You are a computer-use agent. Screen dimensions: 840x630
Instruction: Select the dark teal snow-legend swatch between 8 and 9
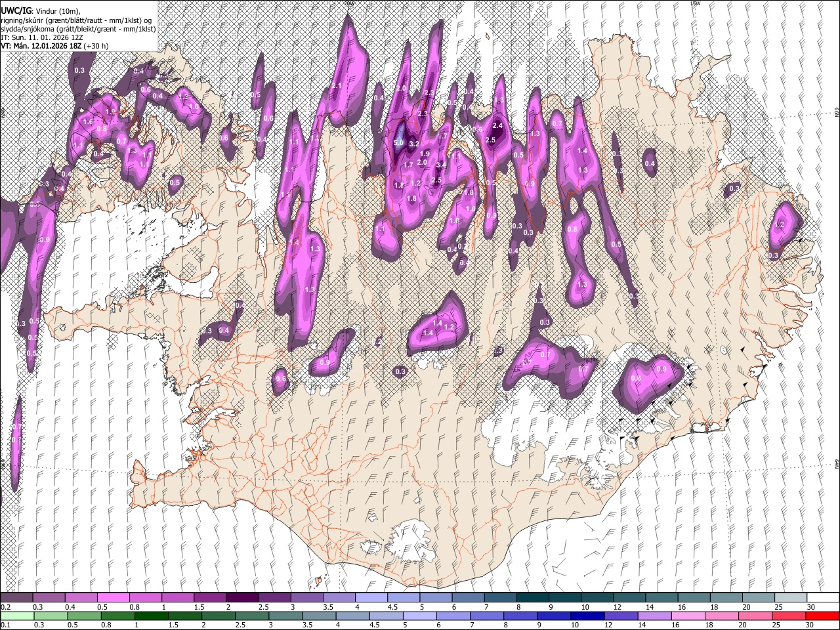pyautogui.click(x=533, y=598)
